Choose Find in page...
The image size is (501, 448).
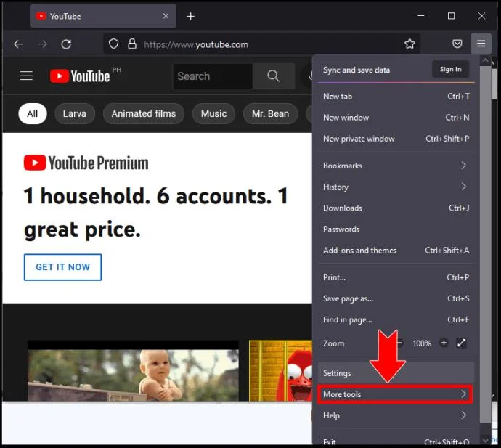396,319
